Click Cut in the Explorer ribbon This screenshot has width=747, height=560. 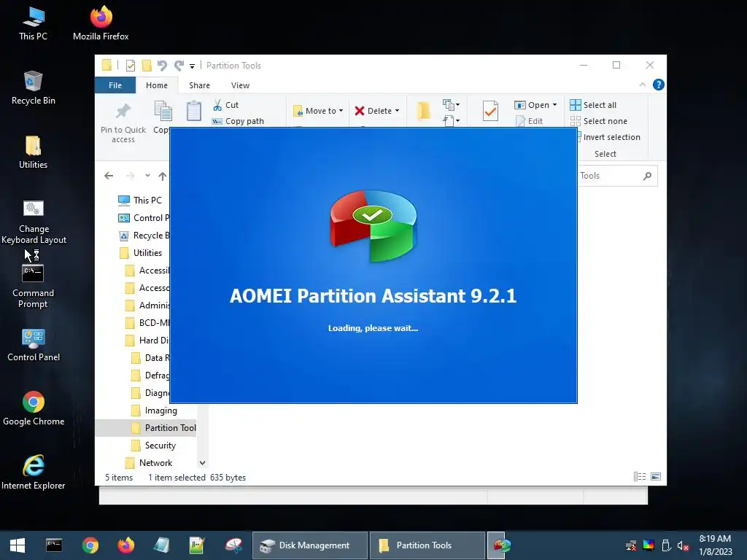tap(226, 105)
